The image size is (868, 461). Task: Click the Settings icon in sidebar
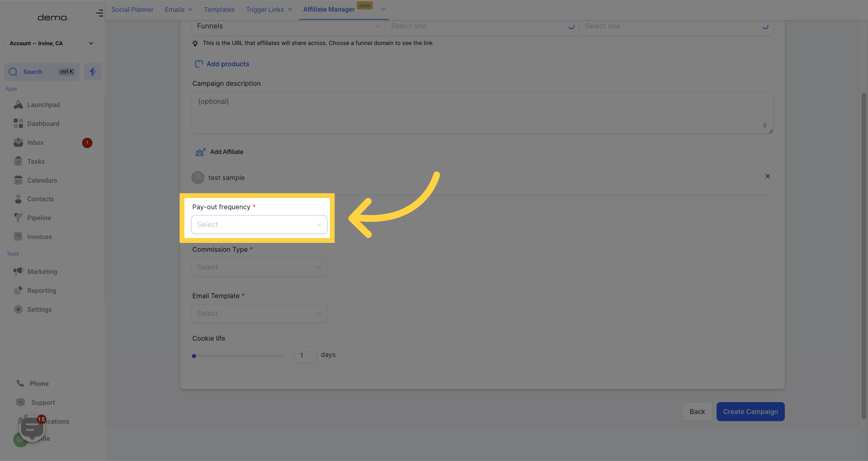(x=18, y=309)
